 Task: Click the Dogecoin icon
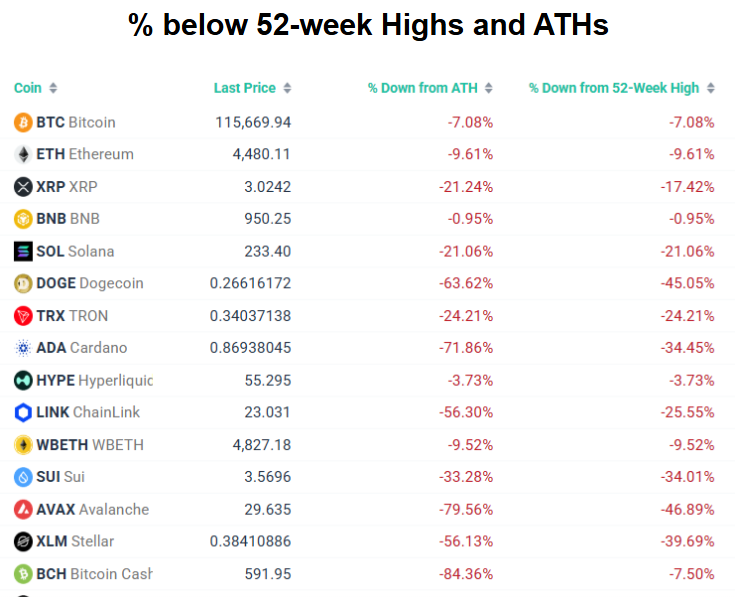tap(23, 283)
